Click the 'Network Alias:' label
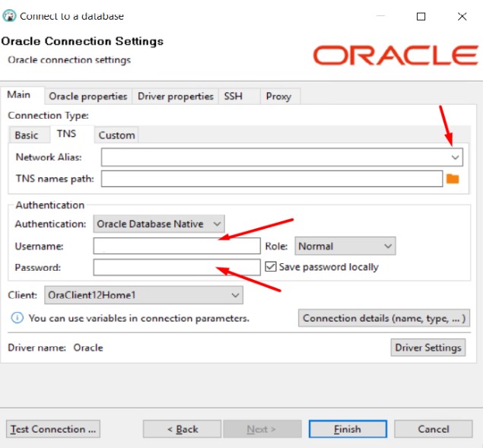The height and width of the screenshot is (448, 483). click(49, 157)
